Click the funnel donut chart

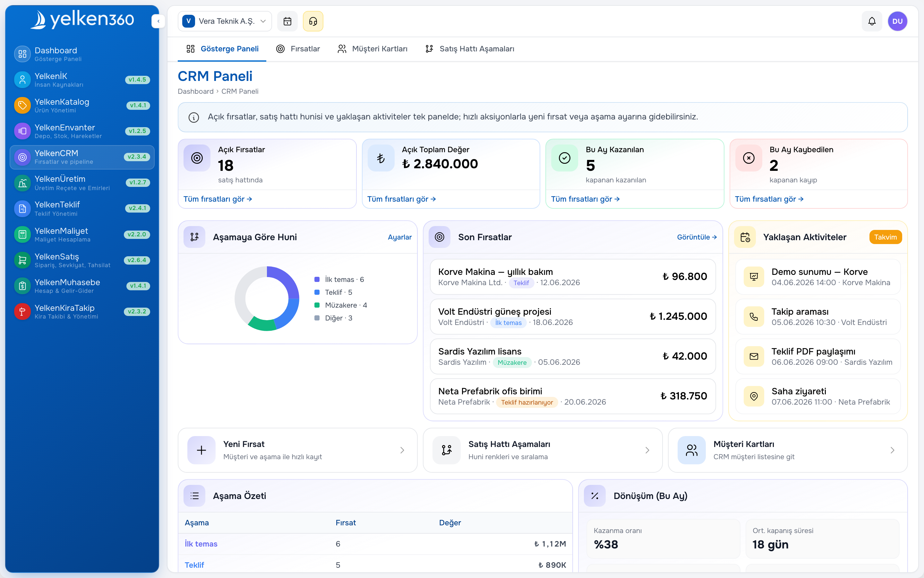click(x=267, y=299)
